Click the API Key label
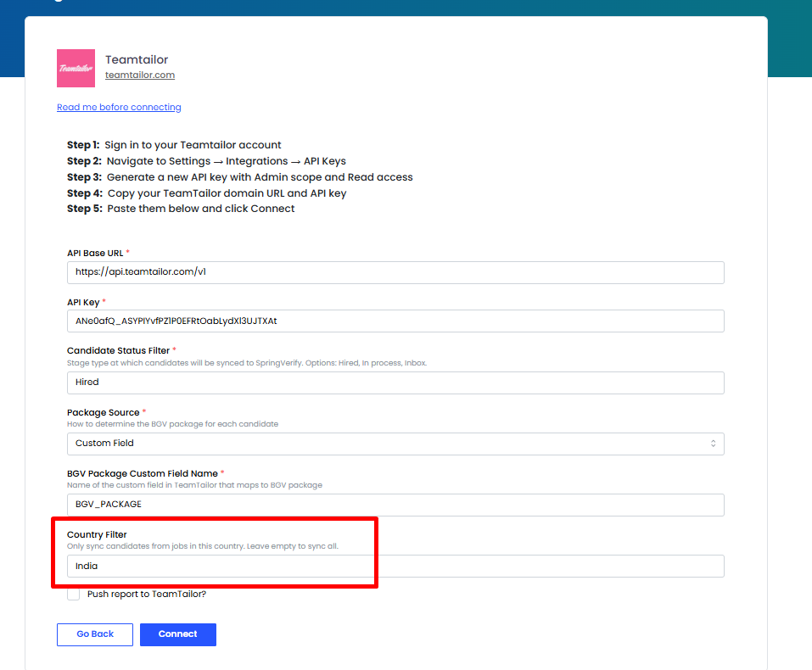812x670 pixels. point(83,302)
